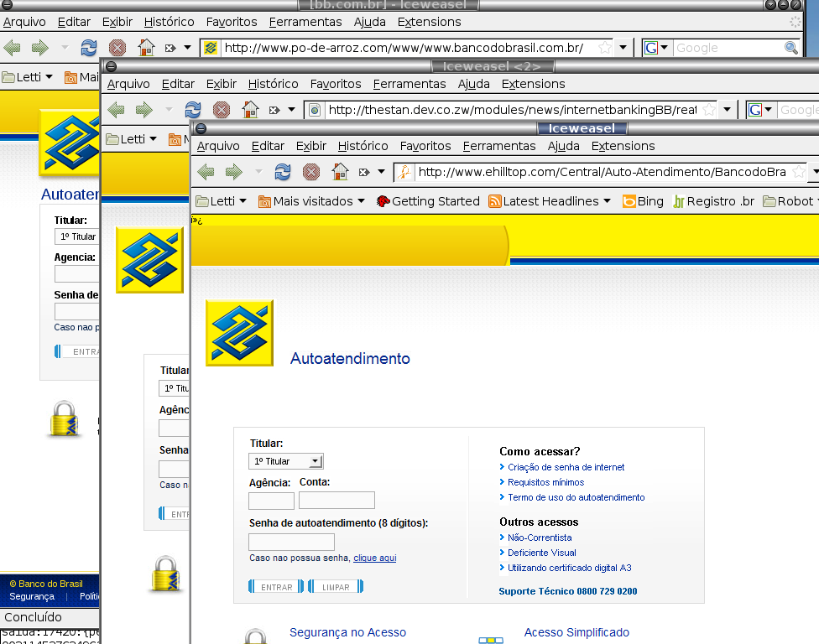This screenshot has width=819, height=644.
Task: Open Histórico menu in front window
Action: [x=363, y=146]
